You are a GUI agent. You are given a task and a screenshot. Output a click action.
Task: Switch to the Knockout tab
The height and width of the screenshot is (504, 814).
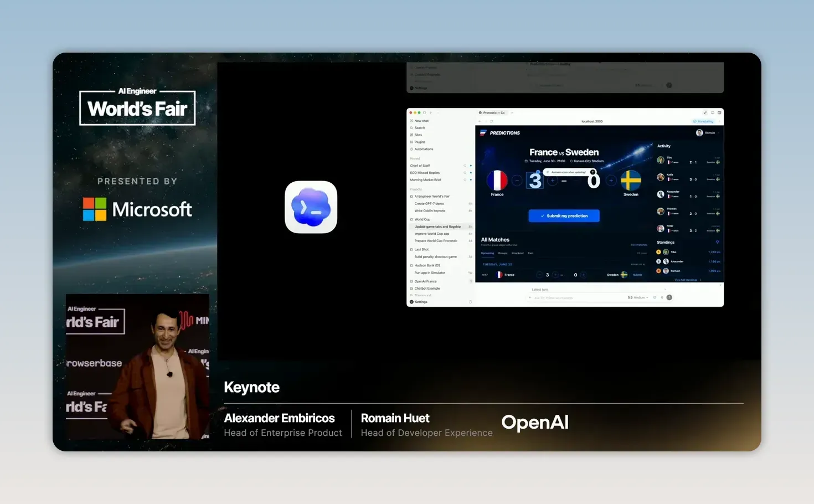(518, 253)
